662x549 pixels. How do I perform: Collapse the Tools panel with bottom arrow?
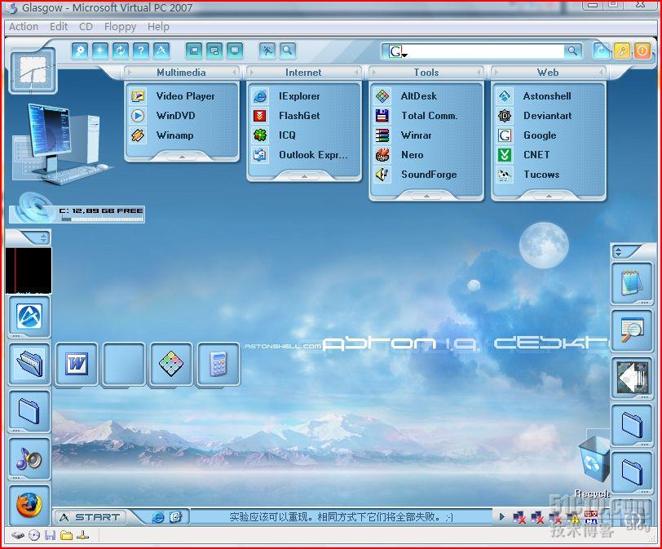click(x=426, y=196)
